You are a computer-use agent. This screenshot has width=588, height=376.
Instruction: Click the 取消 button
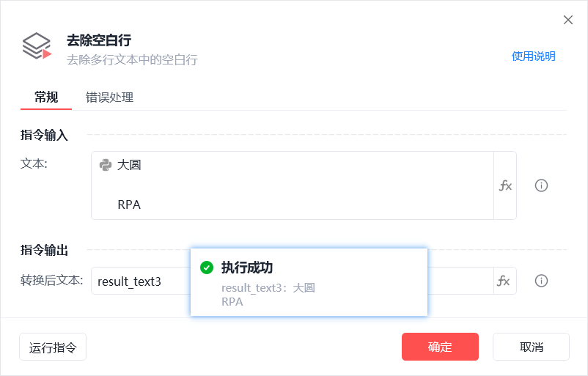[531, 347]
